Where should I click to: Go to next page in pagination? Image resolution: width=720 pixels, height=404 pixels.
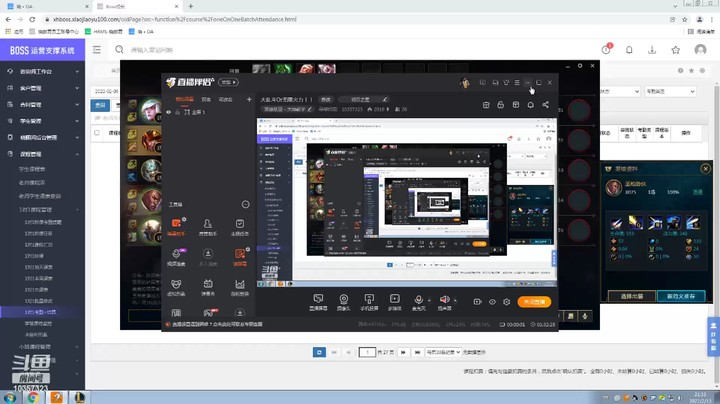pyautogui.click(x=403, y=352)
